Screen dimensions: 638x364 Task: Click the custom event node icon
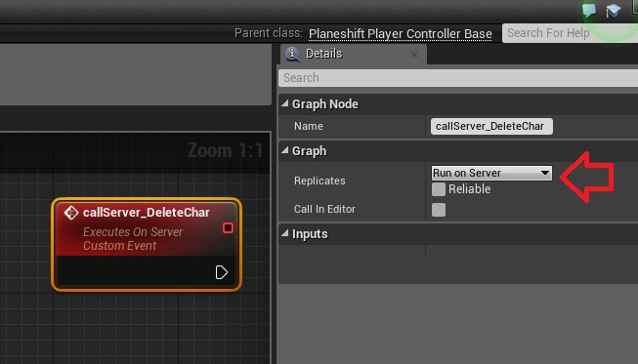[71, 213]
